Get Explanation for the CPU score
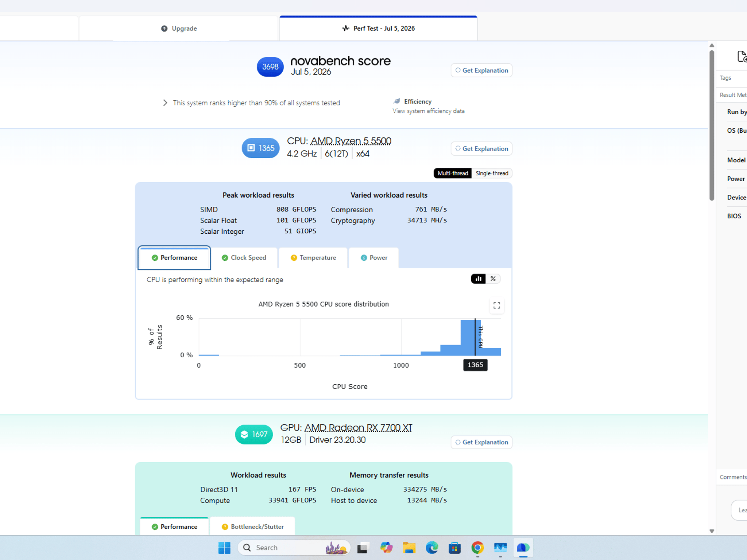Viewport: 747px width, 560px height. pyautogui.click(x=481, y=149)
